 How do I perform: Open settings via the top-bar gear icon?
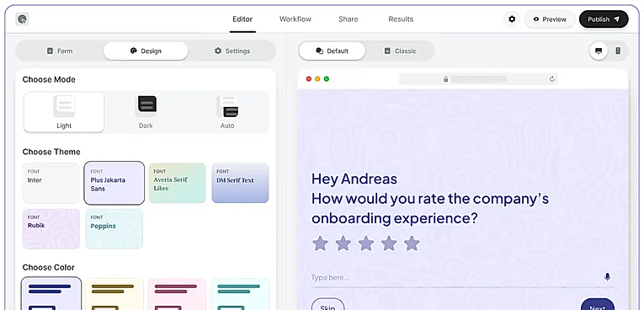pyautogui.click(x=512, y=19)
